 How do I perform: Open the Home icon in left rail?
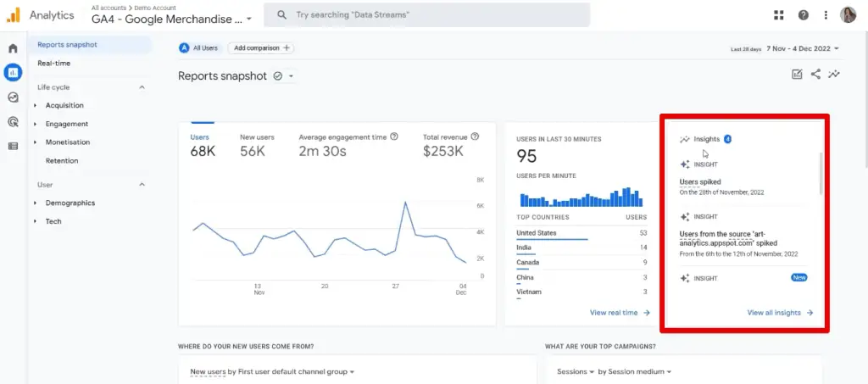[x=13, y=48]
